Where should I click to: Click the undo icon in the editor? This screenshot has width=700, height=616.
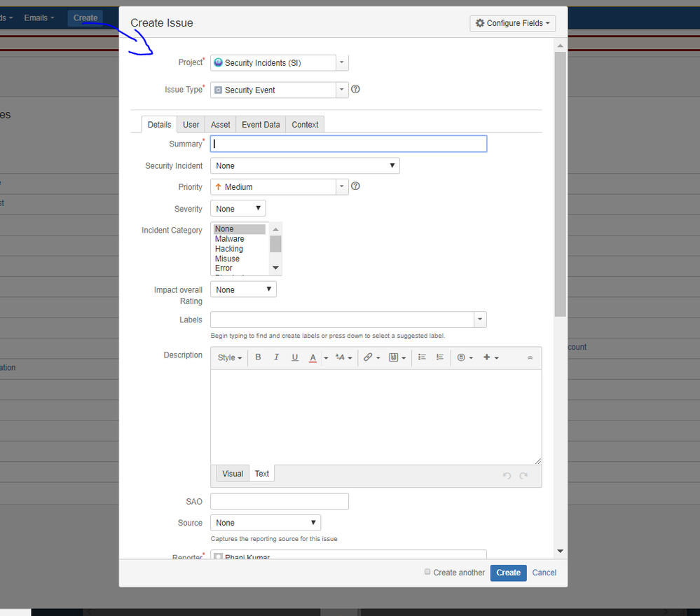coord(507,475)
